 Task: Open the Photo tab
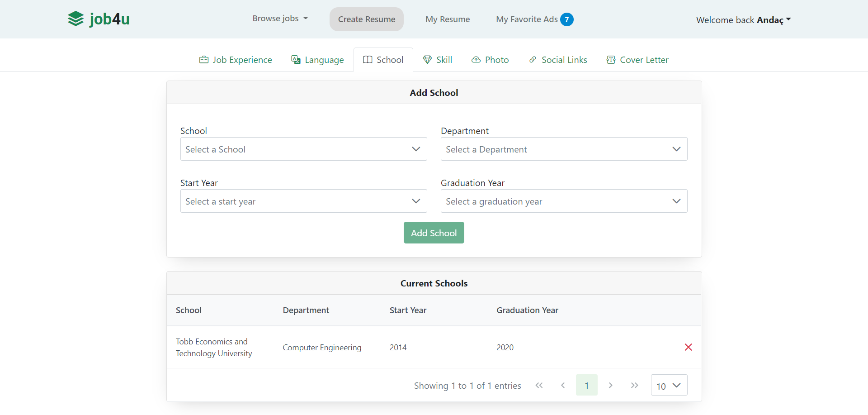pos(490,60)
